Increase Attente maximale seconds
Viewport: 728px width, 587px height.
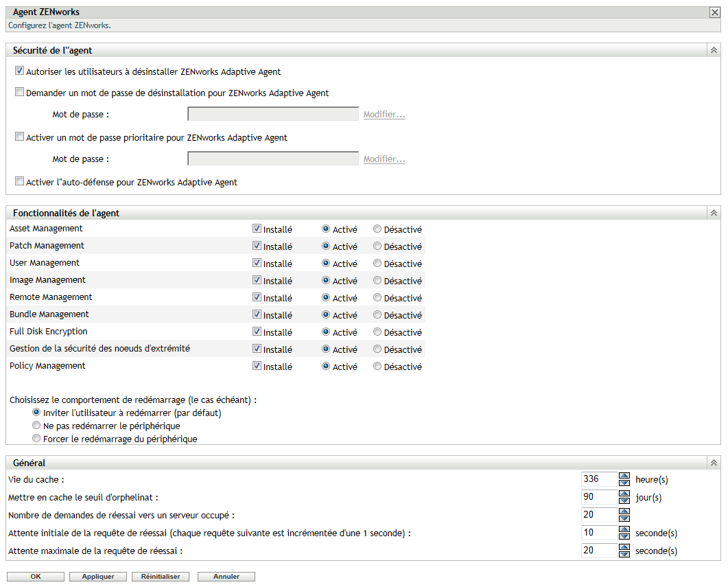(624, 547)
